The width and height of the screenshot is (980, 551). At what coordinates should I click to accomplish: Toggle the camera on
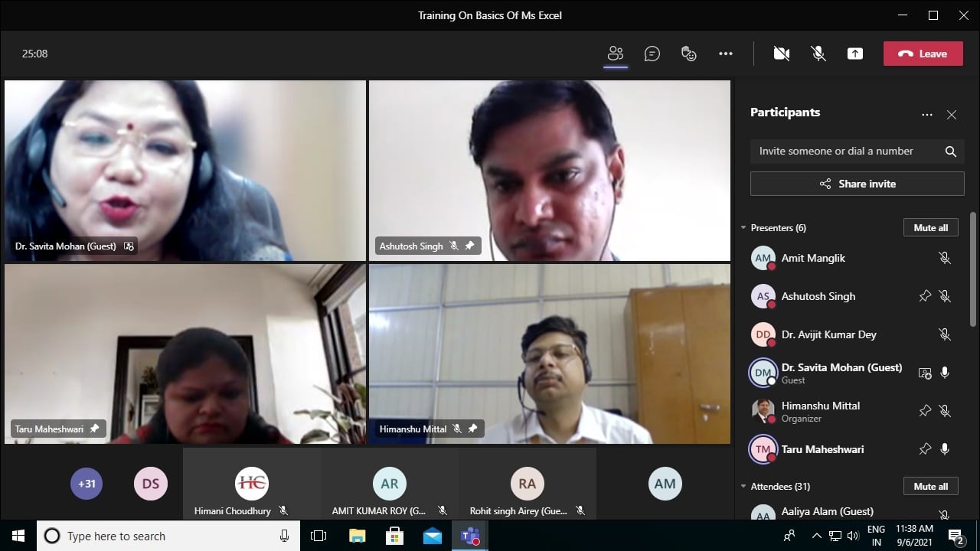click(782, 54)
